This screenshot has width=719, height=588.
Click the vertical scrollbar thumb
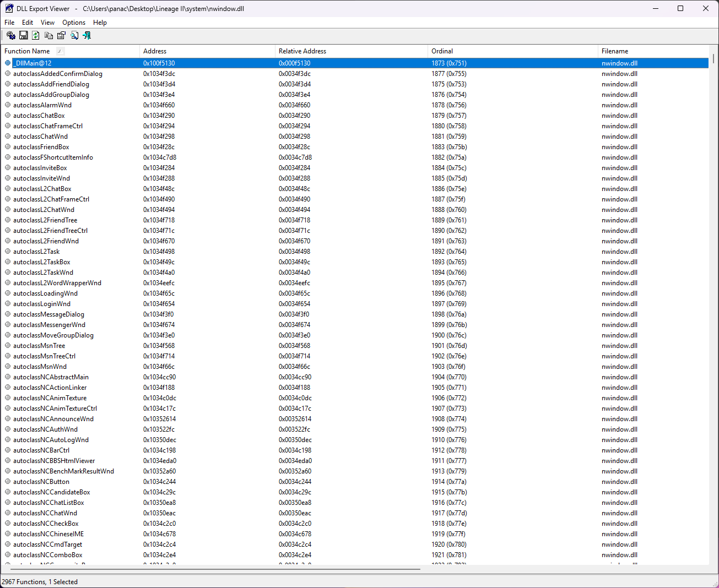point(713,58)
